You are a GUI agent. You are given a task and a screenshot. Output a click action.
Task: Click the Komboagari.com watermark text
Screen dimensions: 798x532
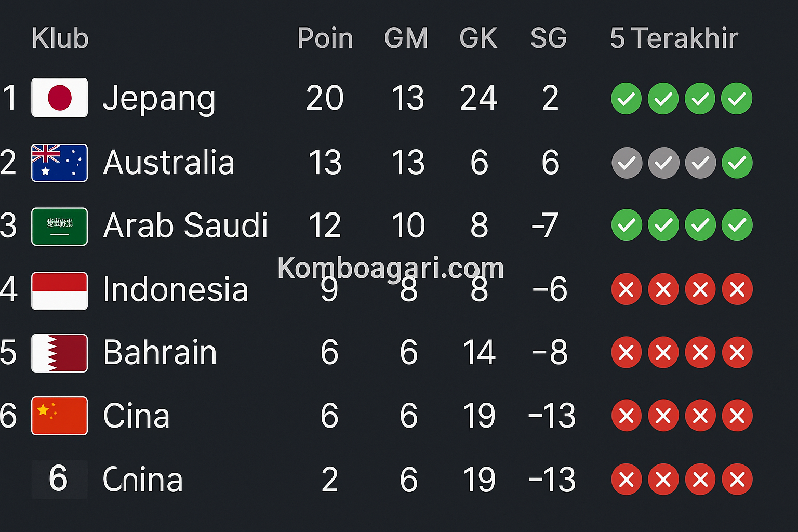[391, 268]
